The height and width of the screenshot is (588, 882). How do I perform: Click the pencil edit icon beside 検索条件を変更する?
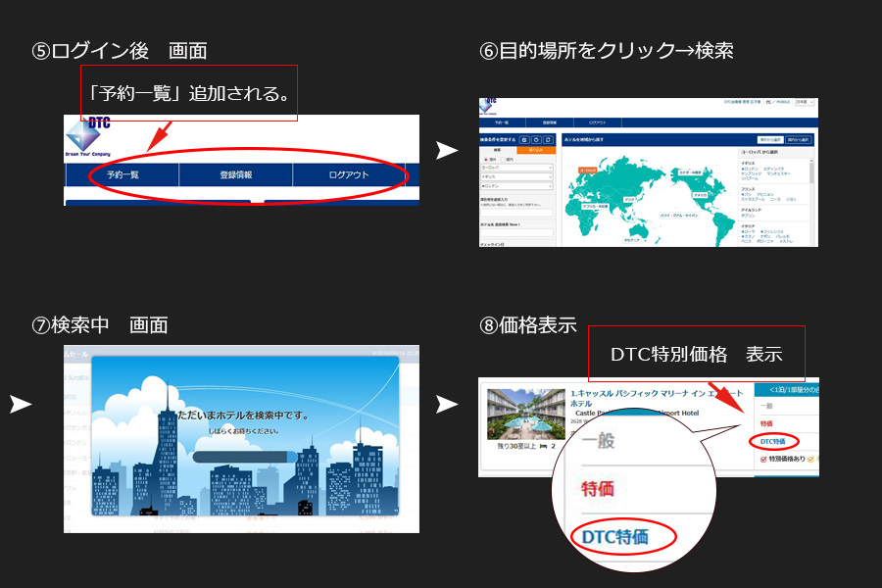[x=524, y=139]
